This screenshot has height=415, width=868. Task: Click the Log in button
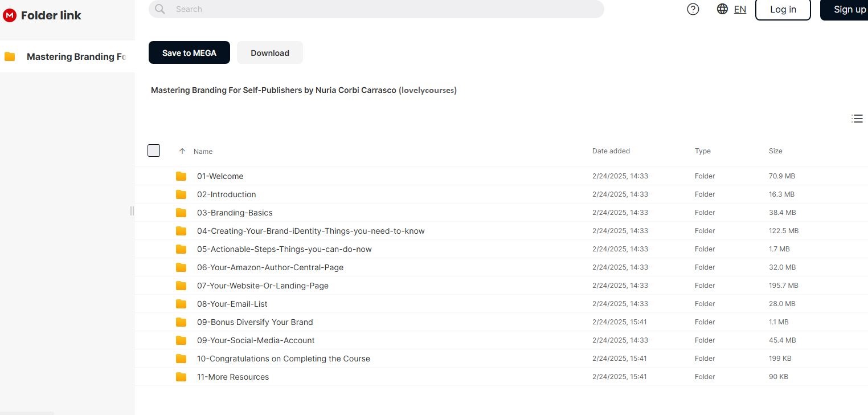pyautogui.click(x=783, y=9)
